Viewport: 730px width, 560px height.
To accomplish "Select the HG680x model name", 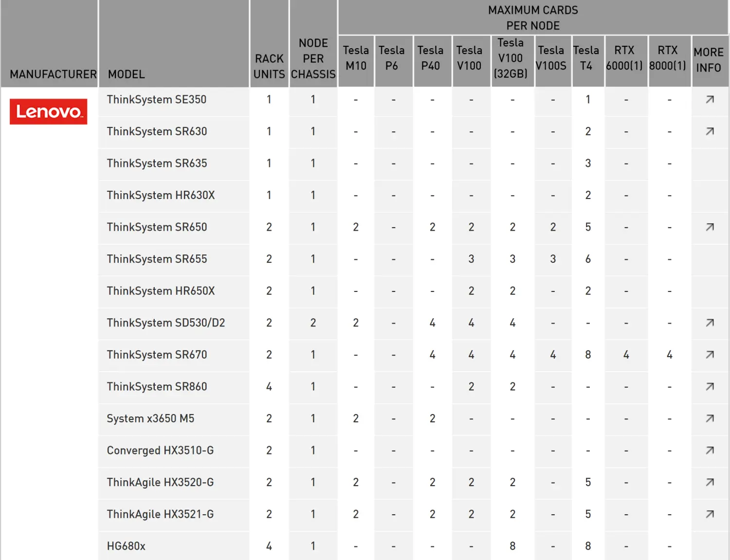I will [126, 546].
